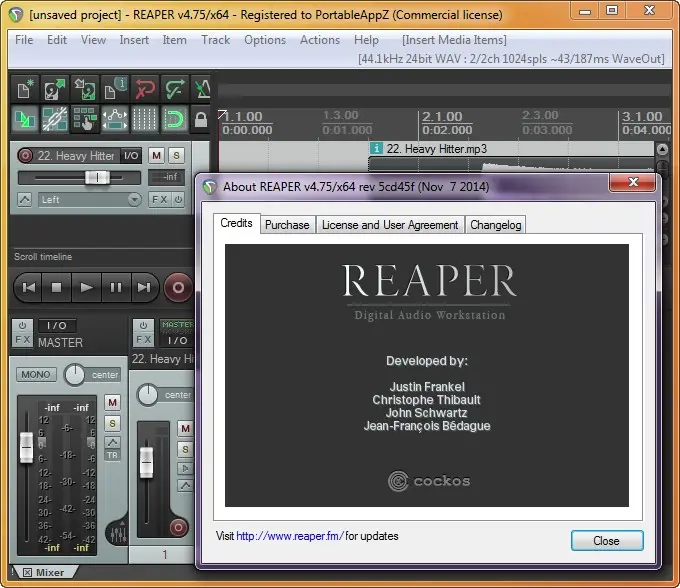Select the Credits tab
The image size is (680, 588).
click(x=236, y=223)
